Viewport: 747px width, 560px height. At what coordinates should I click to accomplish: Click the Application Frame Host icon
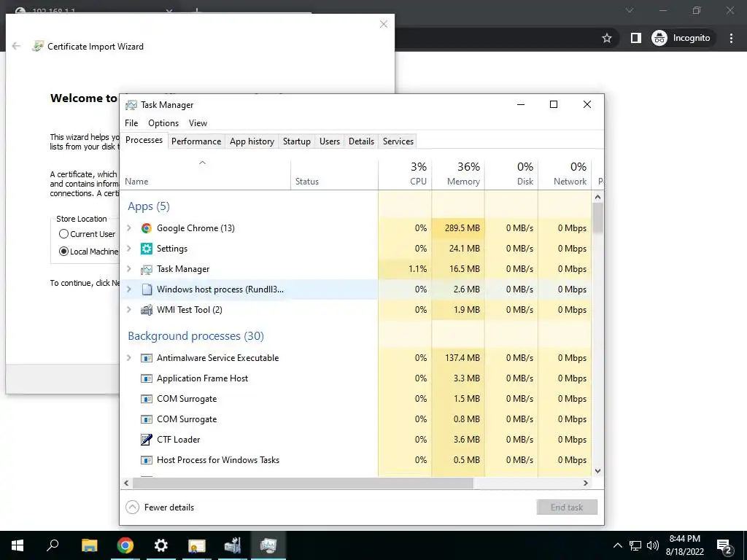[146, 378]
